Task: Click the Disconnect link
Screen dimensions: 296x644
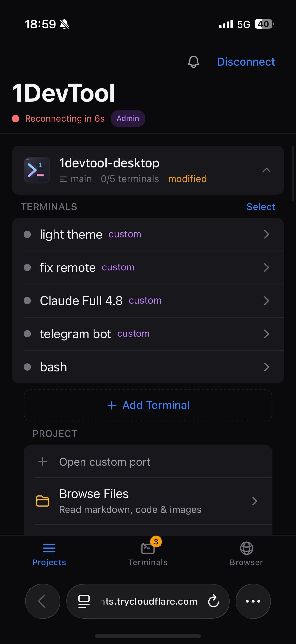Action: point(246,62)
